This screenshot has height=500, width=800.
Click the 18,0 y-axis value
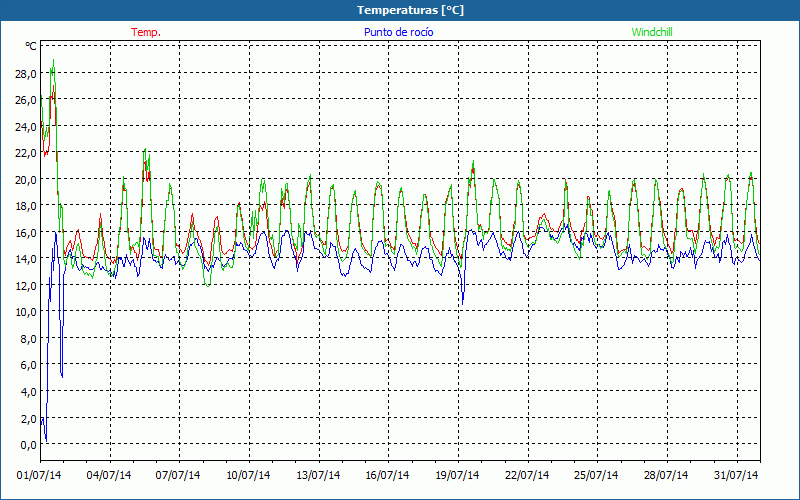(26, 206)
